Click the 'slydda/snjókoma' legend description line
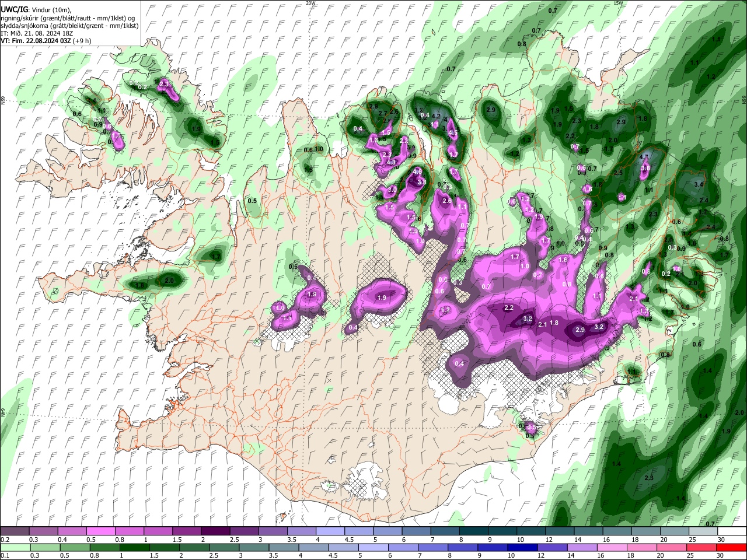The image size is (747, 560). (69, 26)
